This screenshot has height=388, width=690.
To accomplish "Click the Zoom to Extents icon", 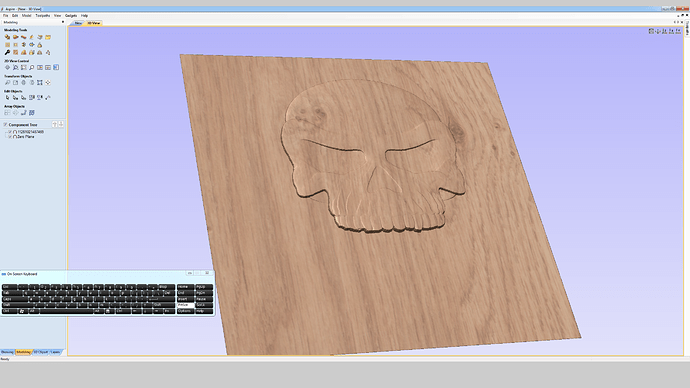I will click(x=24, y=67).
